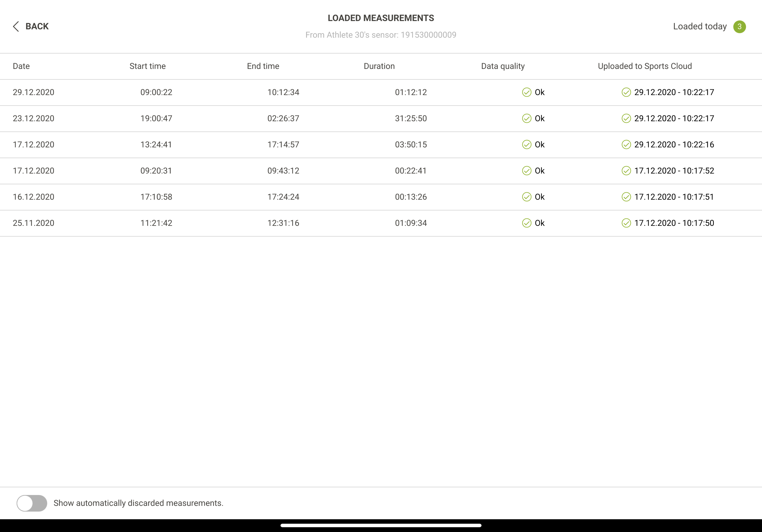Image resolution: width=762 pixels, height=532 pixels.
Task: Click upload timestamp 17.12.2020 - 10:17:51
Action: click(674, 197)
